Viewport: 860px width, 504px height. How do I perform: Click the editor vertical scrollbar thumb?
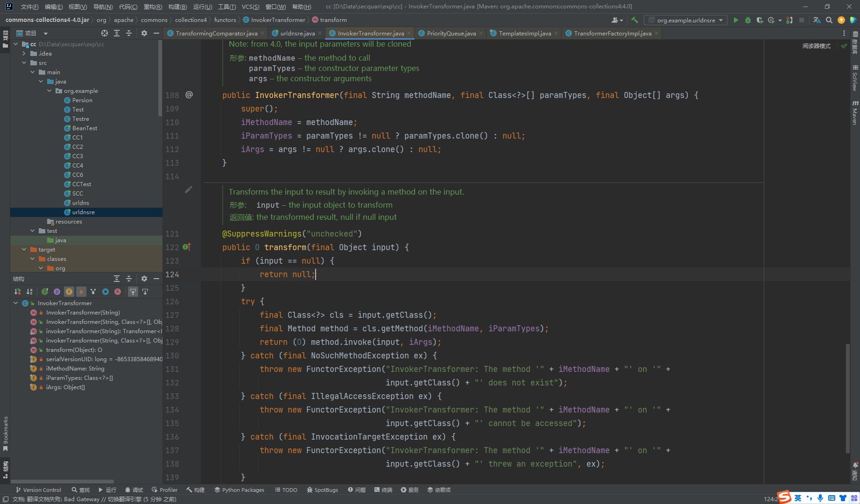tap(847, 398)
